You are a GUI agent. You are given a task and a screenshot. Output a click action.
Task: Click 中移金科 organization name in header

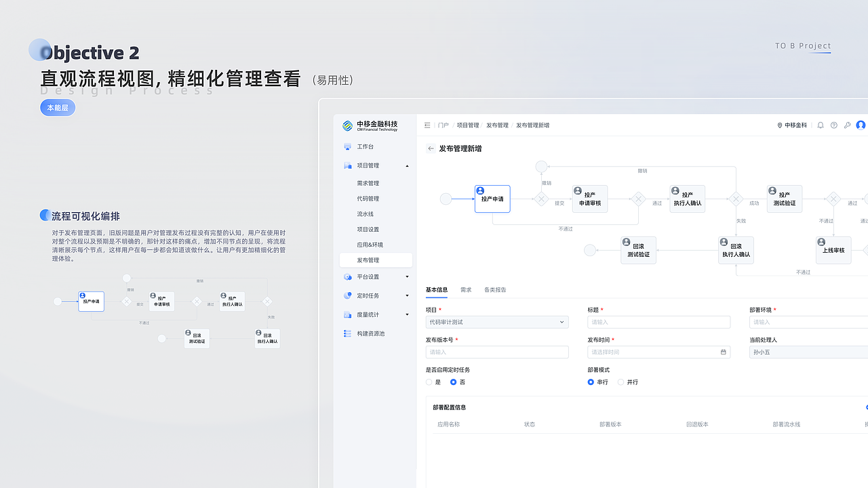[795, 125]
